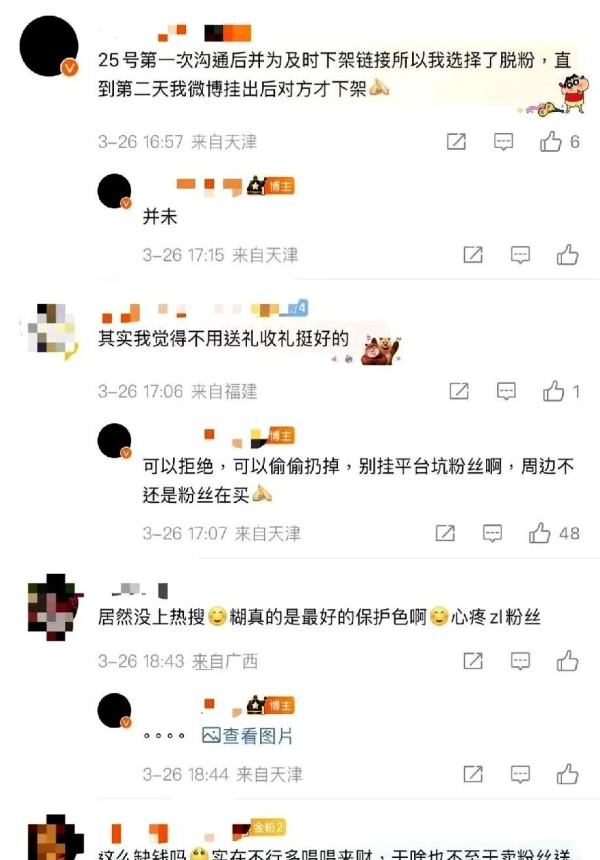Share the 3-26 17:07 blogger reply
600x860 pixels.
pyautogui.click(x=445, y=533)
